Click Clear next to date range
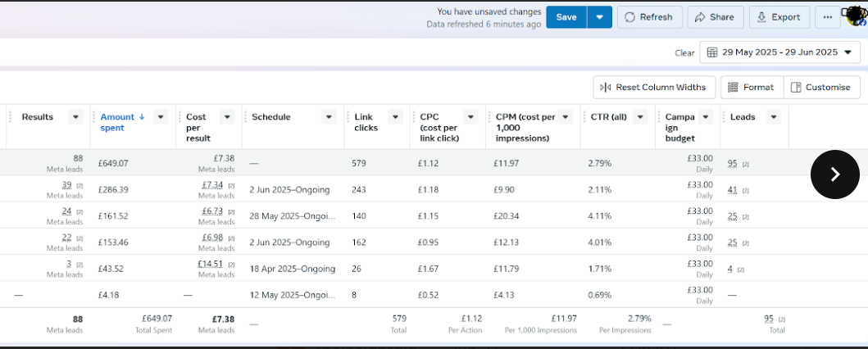 click(x=684, y=53)
